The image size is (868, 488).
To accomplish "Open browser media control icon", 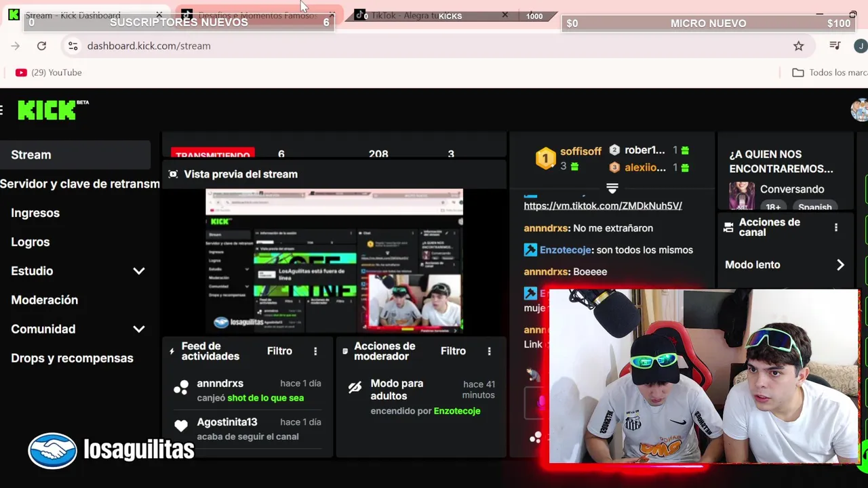I will coord(835,45).
